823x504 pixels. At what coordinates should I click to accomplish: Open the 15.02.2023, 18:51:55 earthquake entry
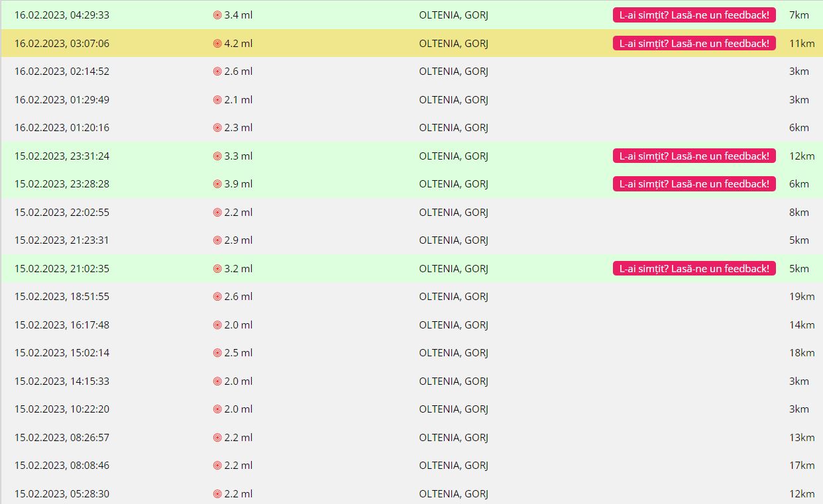click(x=62, y=297)
